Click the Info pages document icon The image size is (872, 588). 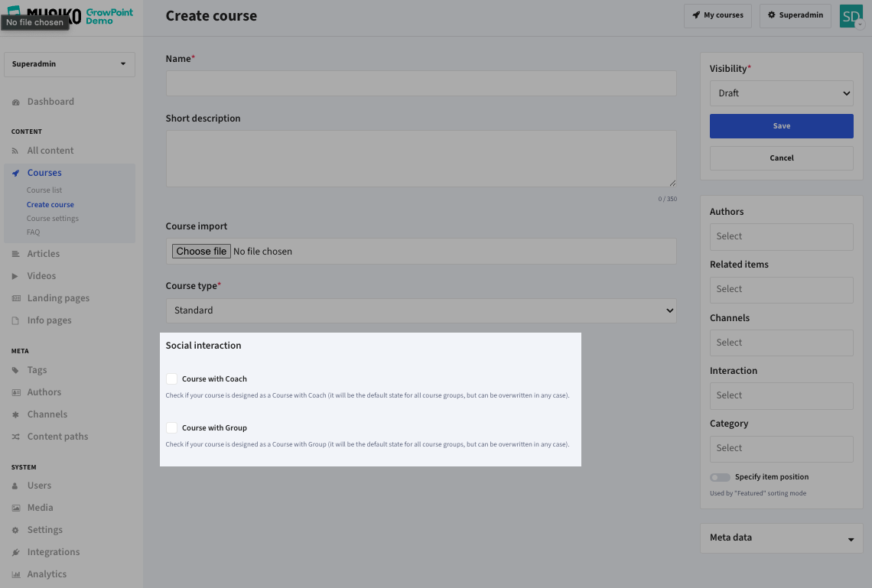[x=15, y=320]
